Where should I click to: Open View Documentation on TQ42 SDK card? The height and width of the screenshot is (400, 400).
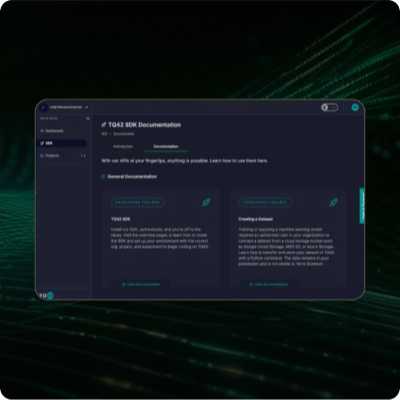pos(141,284)
